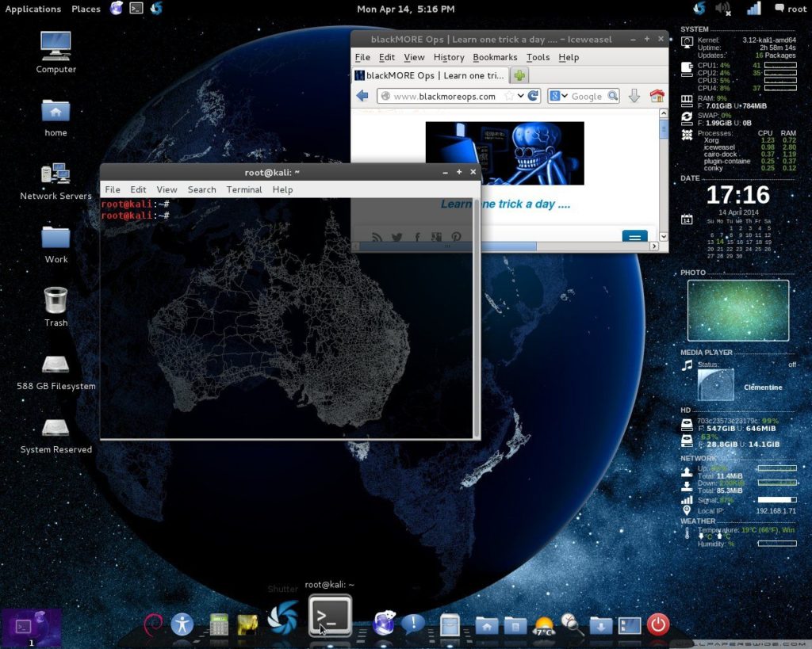Open downloads with the toolbar arrow icon
This screenshot has height=649, width=812.
pyautogui.click(x=634, y=95)
